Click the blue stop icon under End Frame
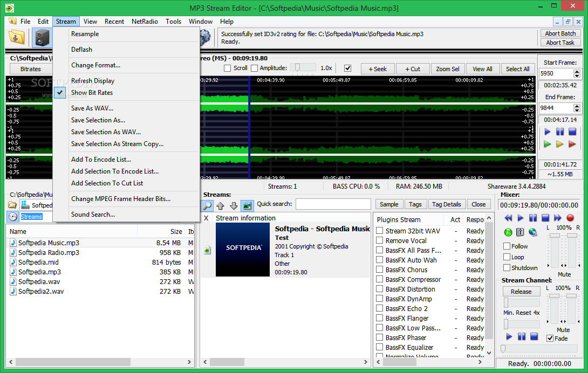Image resolution: width=588 pixels, height=373 pixels. click(x=572, y=132)
